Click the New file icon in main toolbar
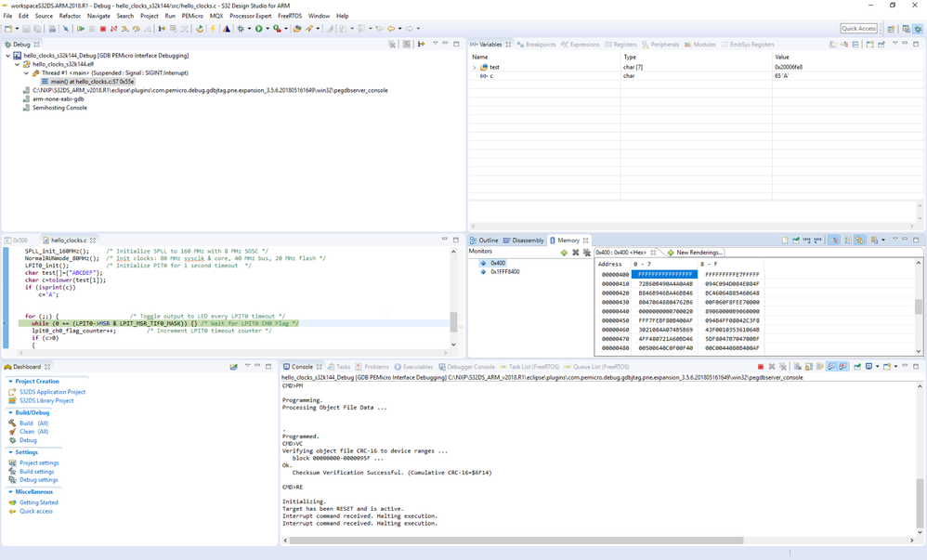The height and width of the screenshot is (560, 927). coord(7,29)
